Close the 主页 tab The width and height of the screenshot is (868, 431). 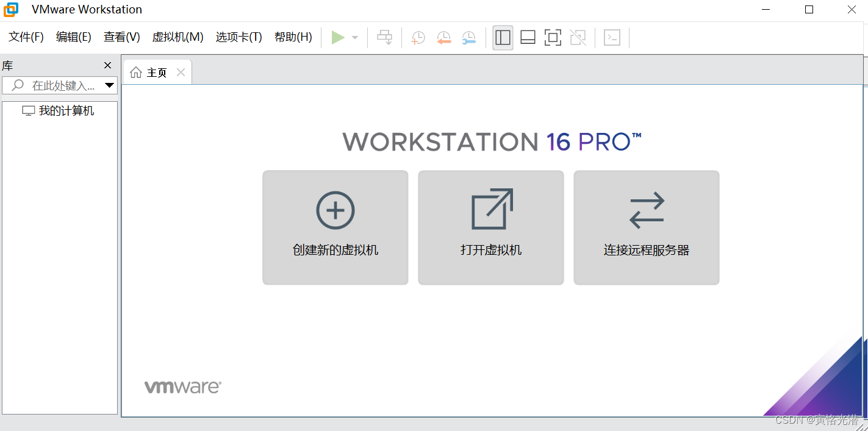pos(181,73)
